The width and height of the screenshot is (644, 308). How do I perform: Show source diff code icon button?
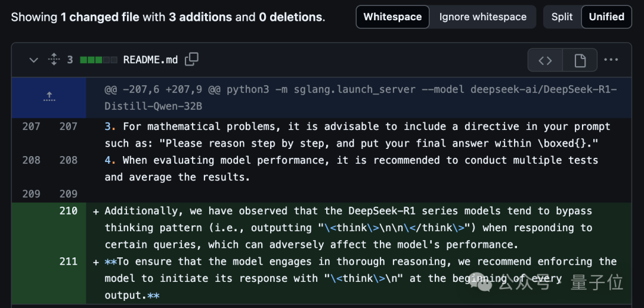545,60
